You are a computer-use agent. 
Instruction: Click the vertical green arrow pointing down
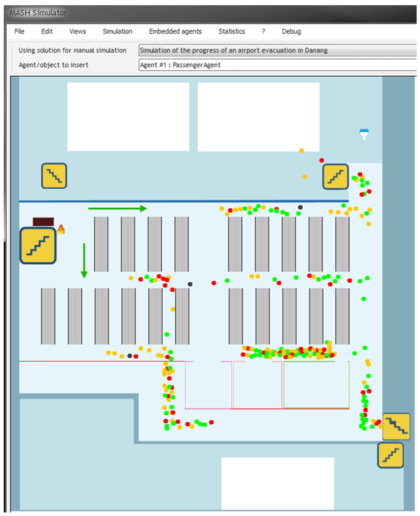tap(84, 261)
